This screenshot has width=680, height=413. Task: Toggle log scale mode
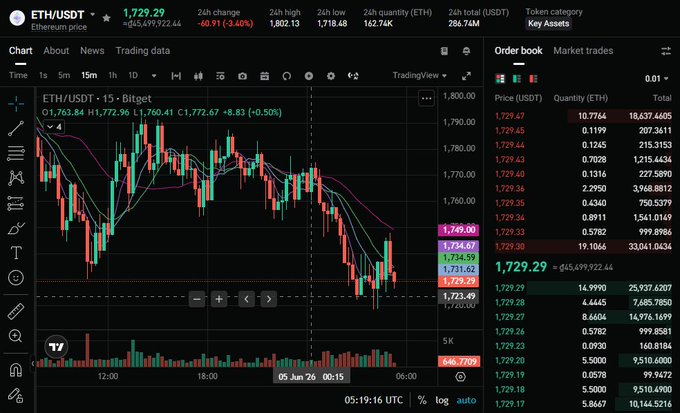(442, 400)
